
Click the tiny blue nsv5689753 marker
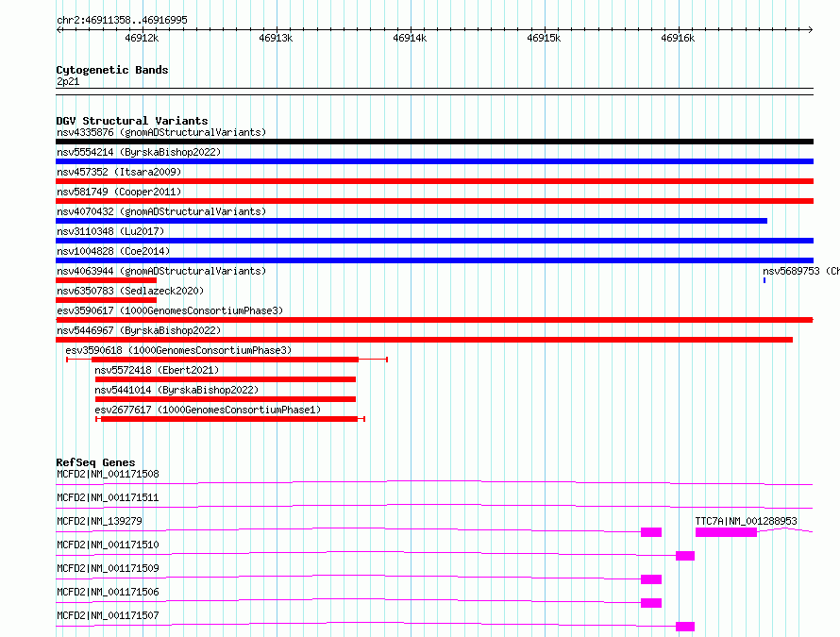click(x=764, y=280)
